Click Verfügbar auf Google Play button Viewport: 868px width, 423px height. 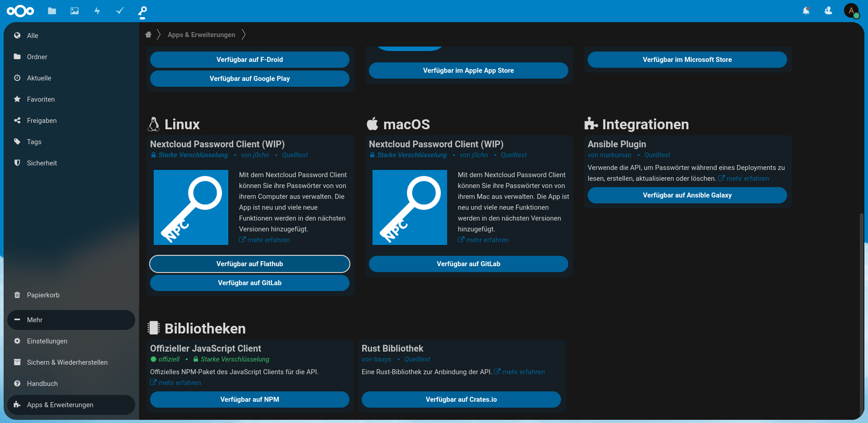250,79
